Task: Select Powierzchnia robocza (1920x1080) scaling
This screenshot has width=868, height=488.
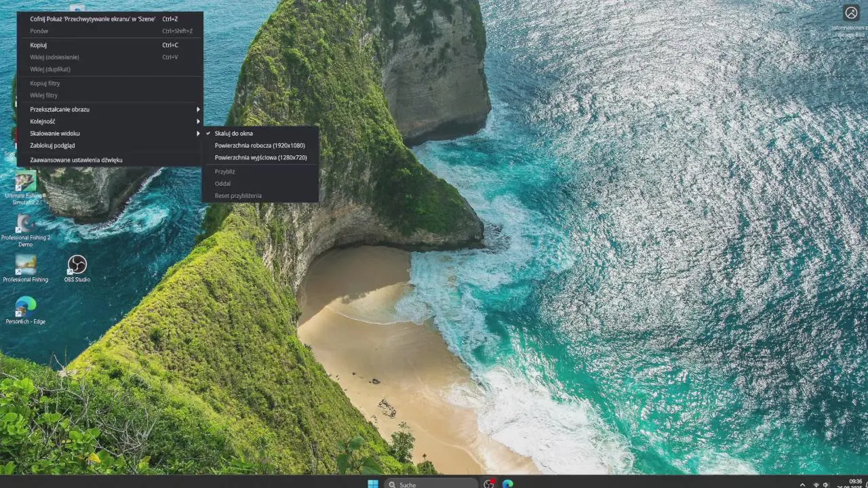Action: click(260, 146)
